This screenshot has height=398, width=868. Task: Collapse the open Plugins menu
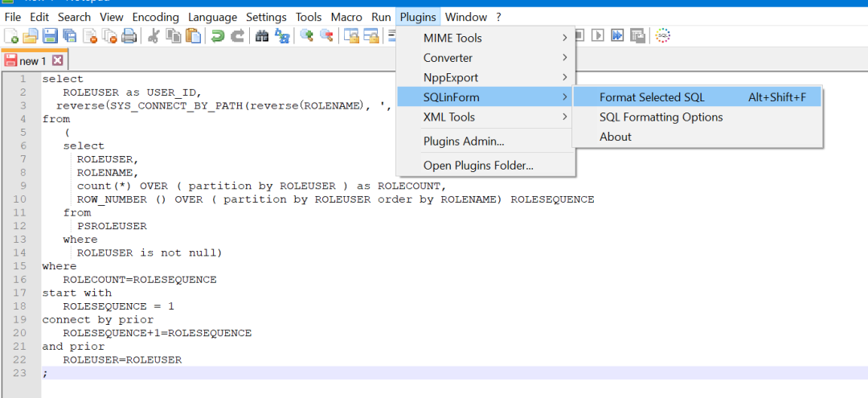[x=418, y=17]
